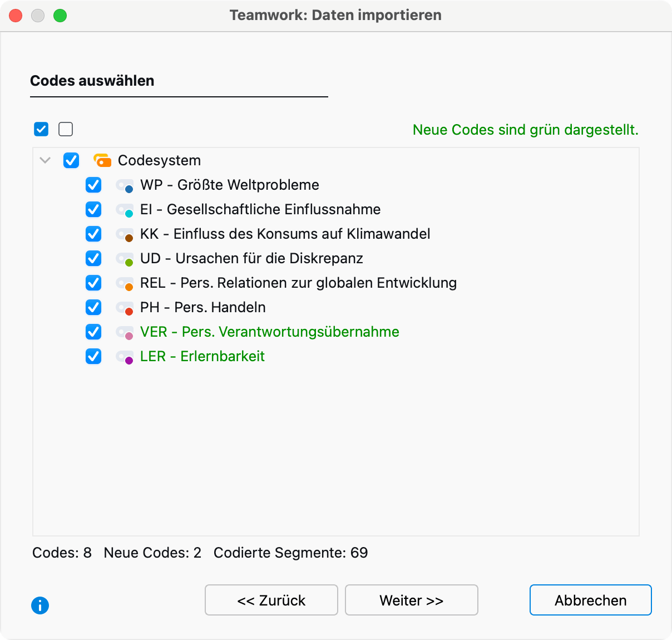Click the REL code icon with orange dot

click(x=125, y=283)
